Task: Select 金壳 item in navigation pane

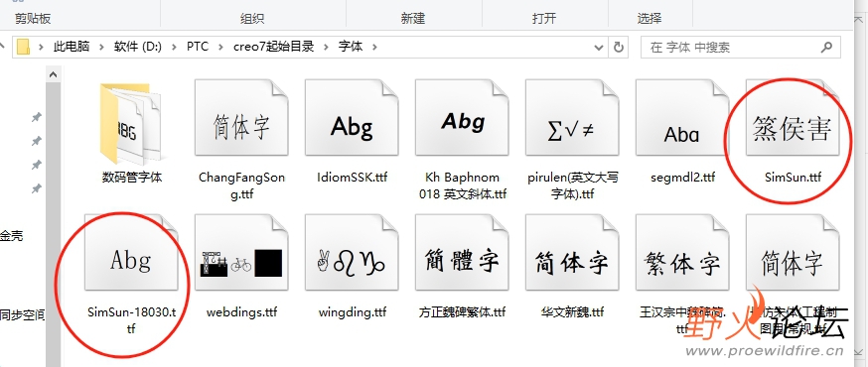Action: pos(12,236)
